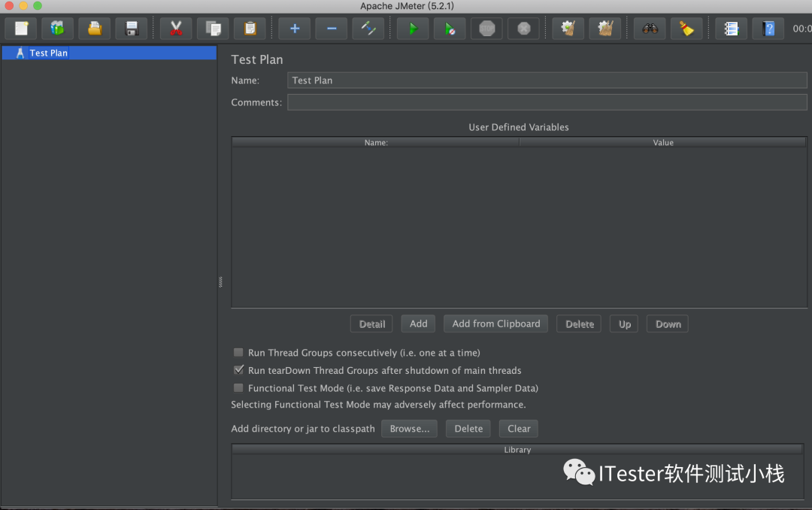Start the test with green play icon
Viewport: 812px width, 510px height.
[413, 29]
